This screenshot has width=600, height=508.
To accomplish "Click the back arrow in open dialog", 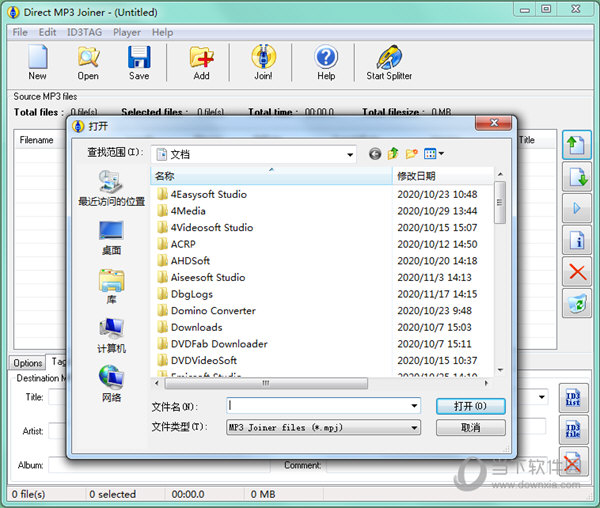I will [375, 154].
